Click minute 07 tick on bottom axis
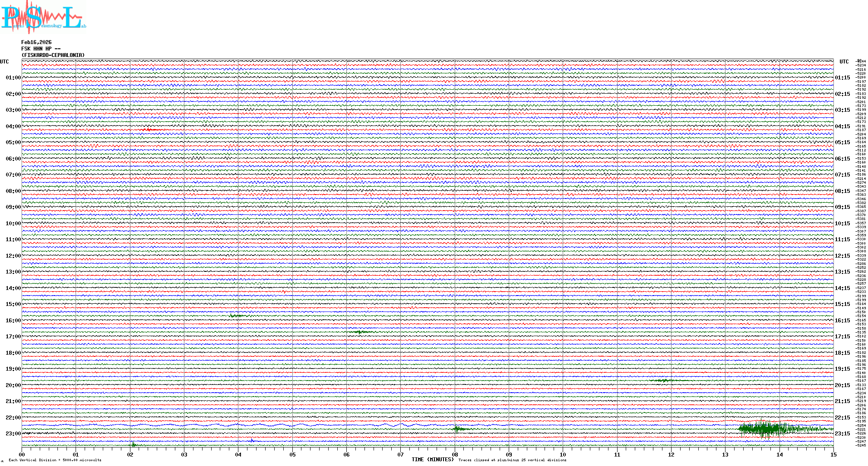The width and height of the screenshot is (868, 466). (400, 454)
